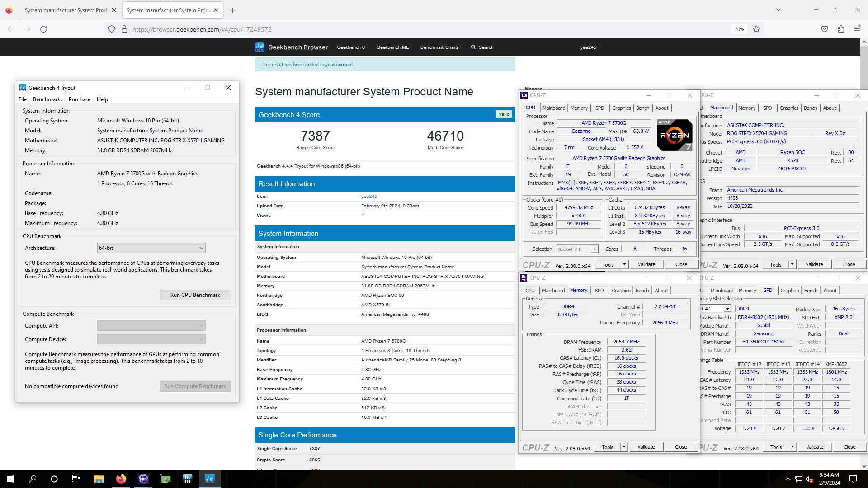Click Validate in the CPU-Z CPU window
This screenshot has width=868, height=488.
coord(646,264)
